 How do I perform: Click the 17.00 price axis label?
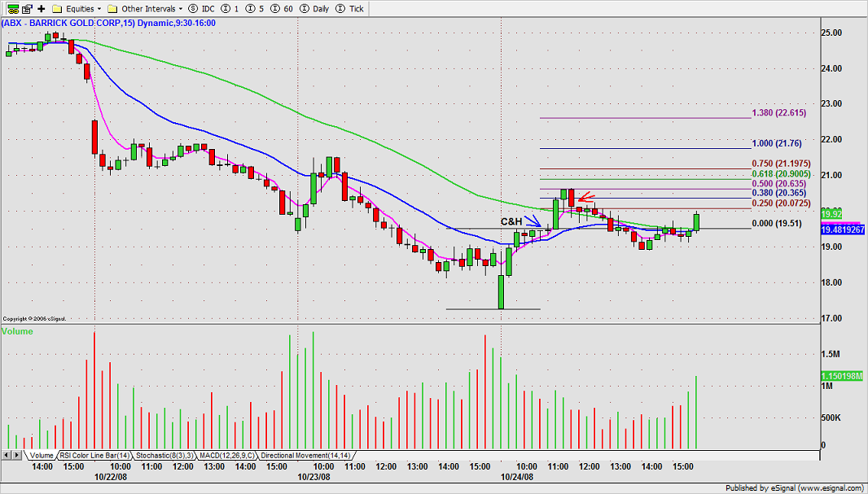[x=832, y=318]
